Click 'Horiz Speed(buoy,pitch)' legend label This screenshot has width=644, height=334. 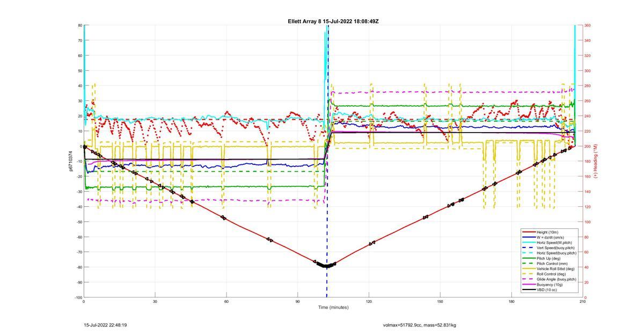(557, 253)
